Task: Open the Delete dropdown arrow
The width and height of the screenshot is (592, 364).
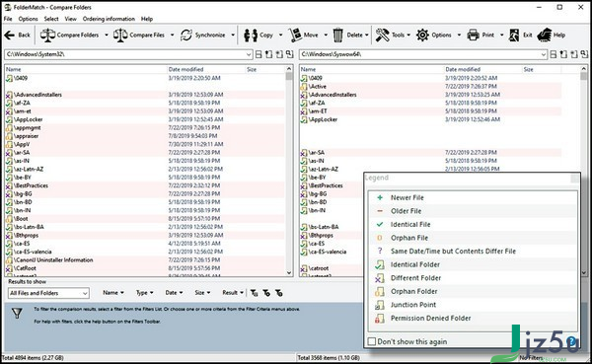Action: pyautogui.click(x=367, y=36)
